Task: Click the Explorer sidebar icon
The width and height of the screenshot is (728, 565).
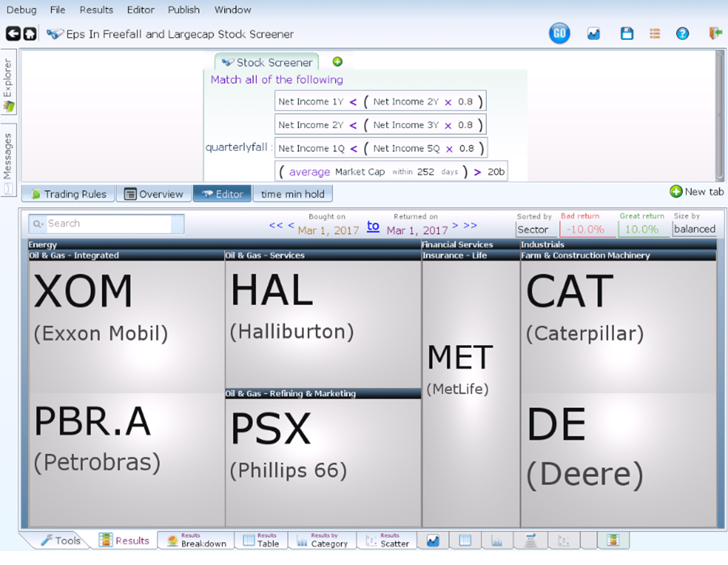Action: coord(8,107)
